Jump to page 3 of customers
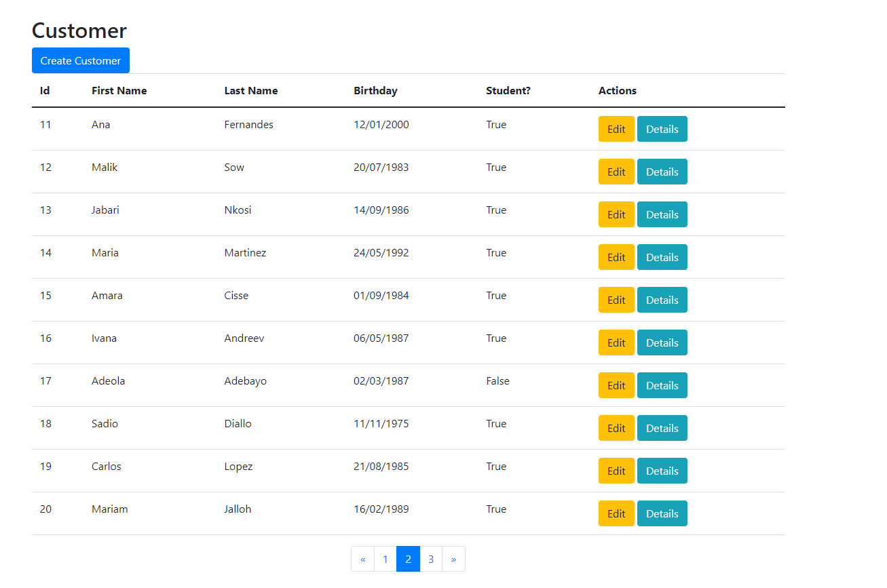887x588 pixels. [x=431, y=559]
